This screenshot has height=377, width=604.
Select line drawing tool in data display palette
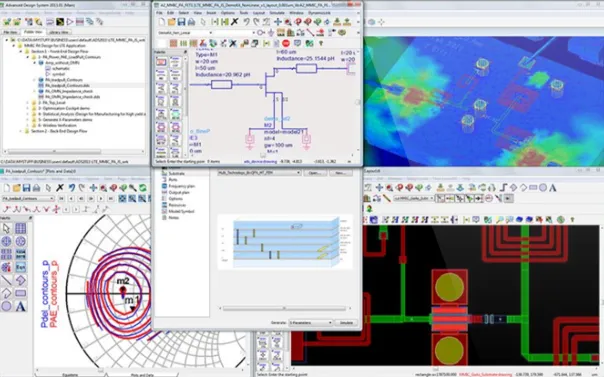pyautogui.click(x=7, y=280)
